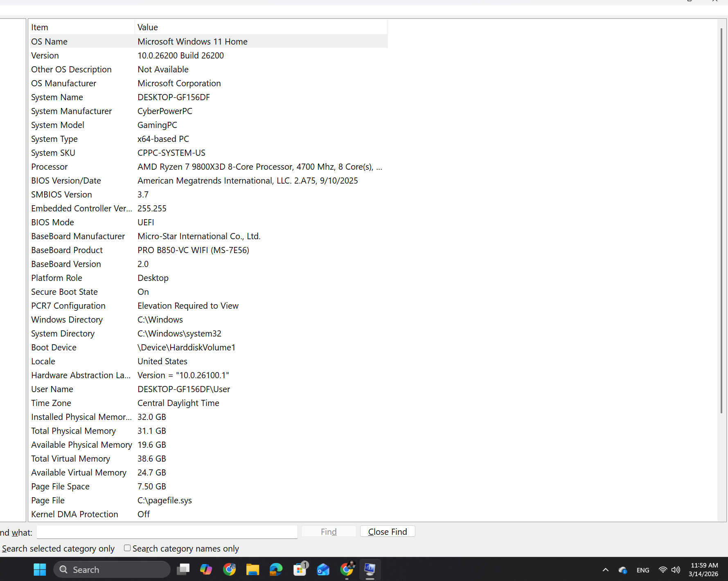Click the x64-based PC value
Image resolution: width=728 pixels, height=581 pixels.
point(163,139)
